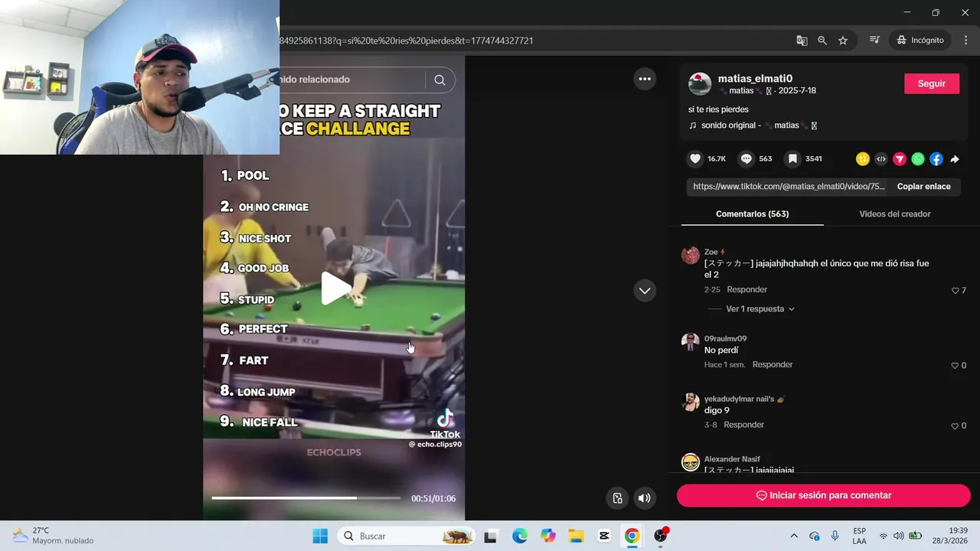
Task: Open the Wi-Fi network tray icon
Action: pos(884,536)
